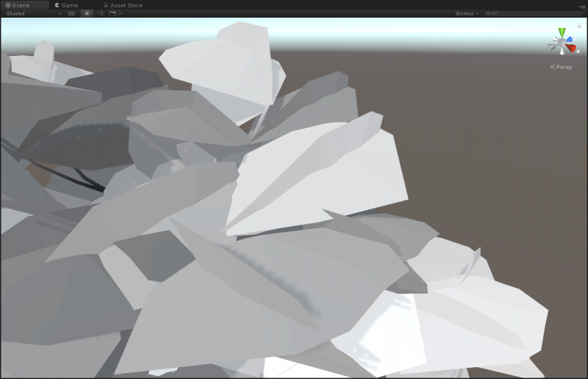Screen dimensions: 588x379
Task: Expand the effects options dropdown arrow
Action: (121, 13)
